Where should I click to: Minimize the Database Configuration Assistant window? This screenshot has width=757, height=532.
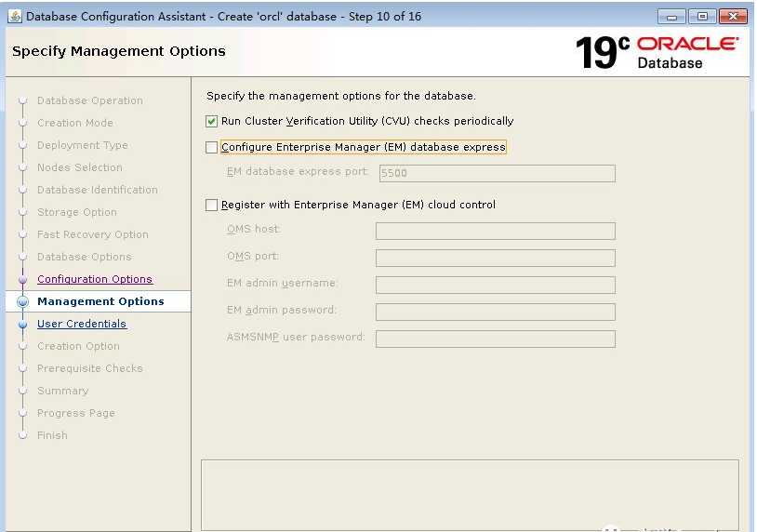click(671, 17)
